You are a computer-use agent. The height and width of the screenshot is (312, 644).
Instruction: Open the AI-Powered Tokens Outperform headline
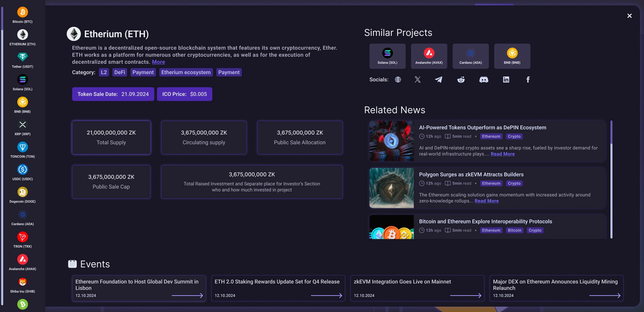(x=482, y=127)
